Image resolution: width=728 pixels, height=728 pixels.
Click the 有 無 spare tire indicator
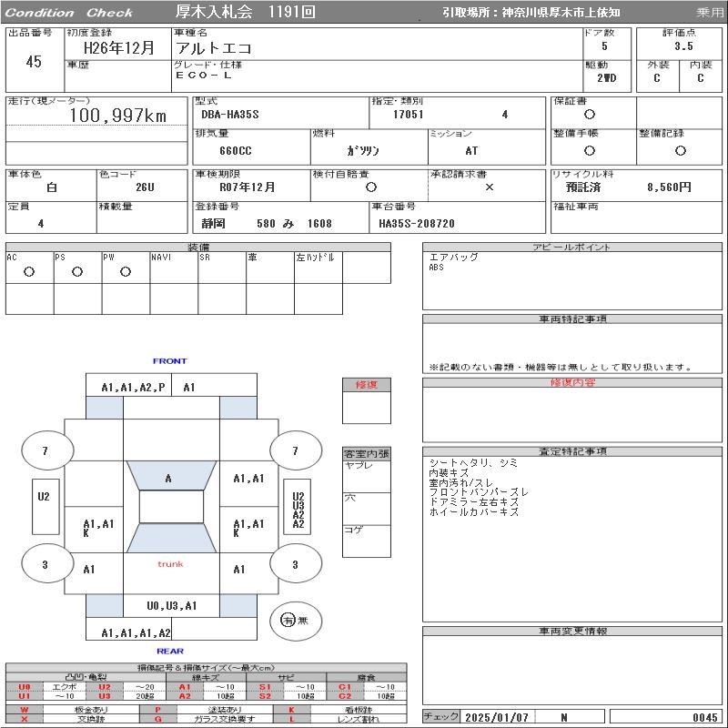296,621
